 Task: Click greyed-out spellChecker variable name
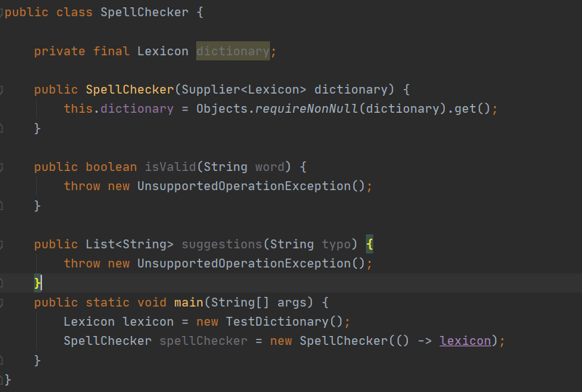tap(204, 341)
